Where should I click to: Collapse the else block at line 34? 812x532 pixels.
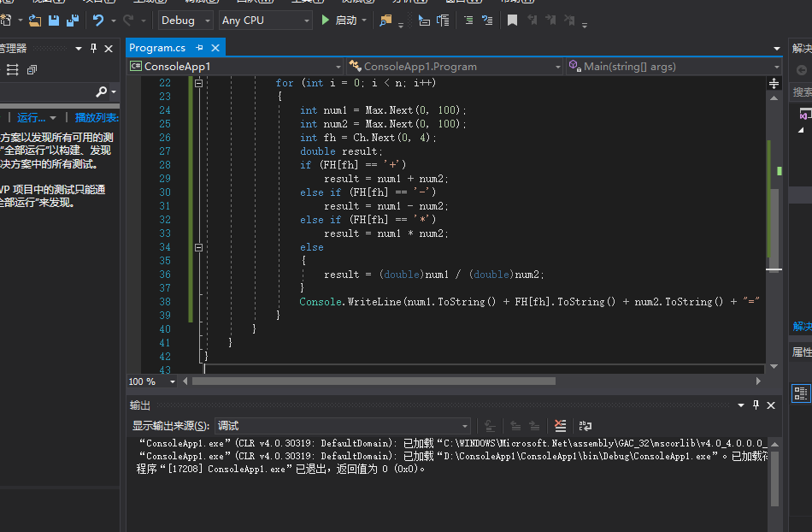tap(198, 247)
